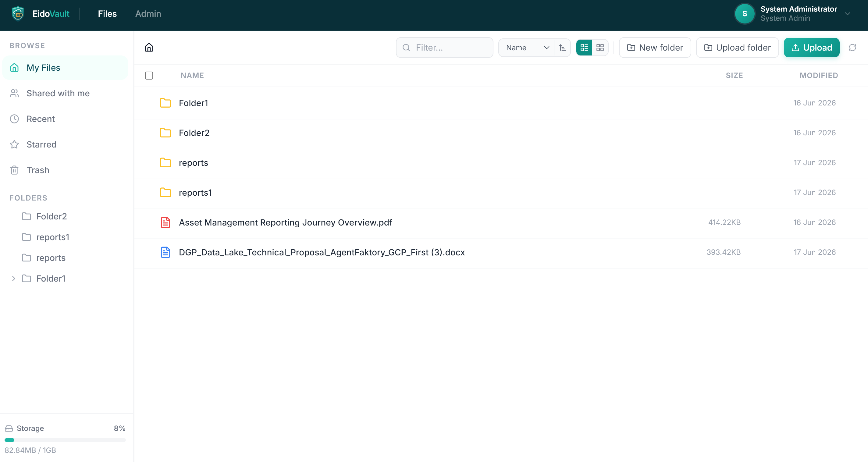
Task: Sort by the NAME column header
Action: click(192, 76)
